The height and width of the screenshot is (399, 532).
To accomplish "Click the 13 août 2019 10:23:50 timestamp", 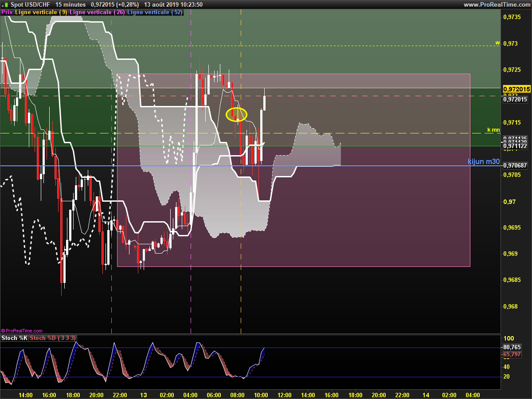I will [x=173, y=4].
